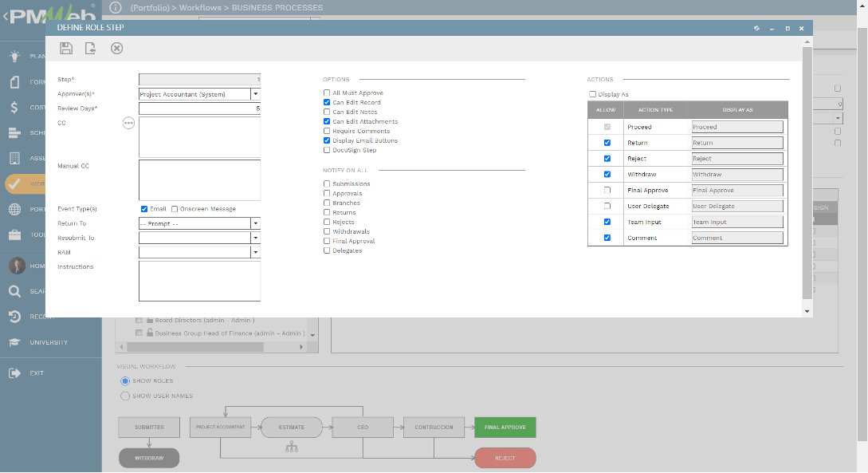The height and width of the screenshot is (473, 868).
Task: Click the user profile photo for Home
Action: pos(18,266)
